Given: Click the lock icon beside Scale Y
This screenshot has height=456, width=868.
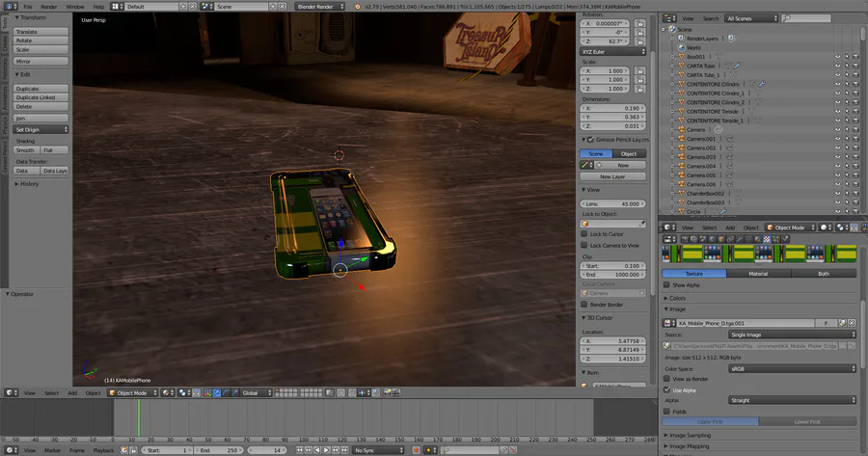Looking at the screenshot, I should click(x=640, y=80).
